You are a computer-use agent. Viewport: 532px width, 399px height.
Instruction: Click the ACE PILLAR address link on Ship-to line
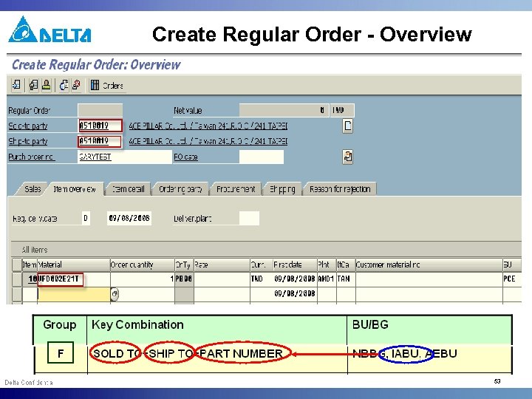[208, 141]
